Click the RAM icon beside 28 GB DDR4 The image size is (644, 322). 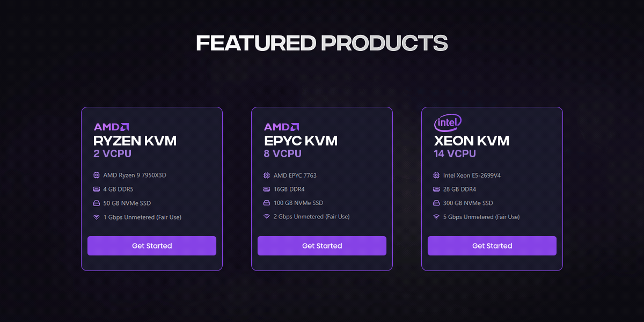(437, 189)
